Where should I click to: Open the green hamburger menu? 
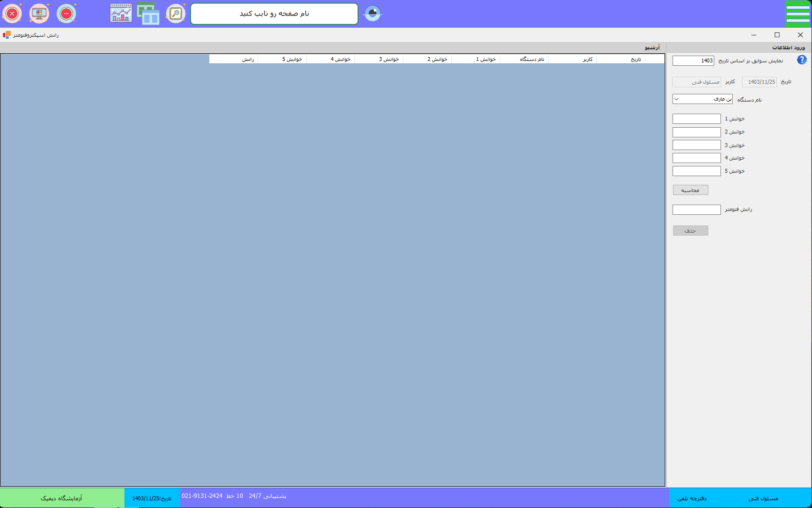pos(797,14)
